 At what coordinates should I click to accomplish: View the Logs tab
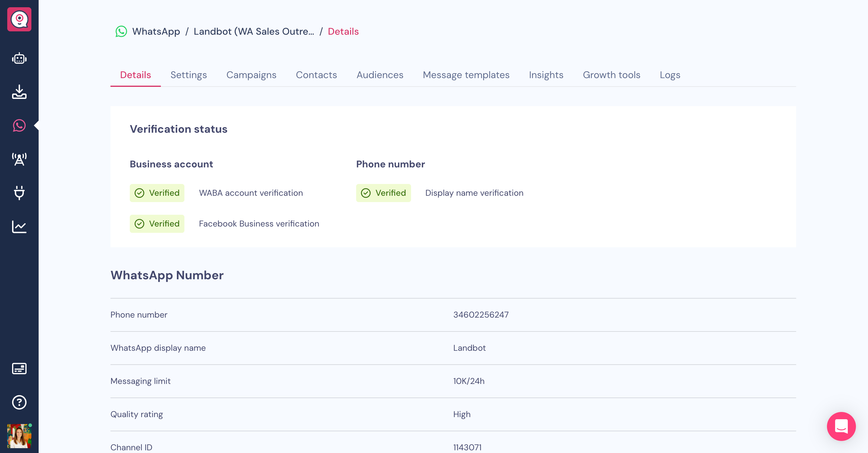tap(669, 75)
